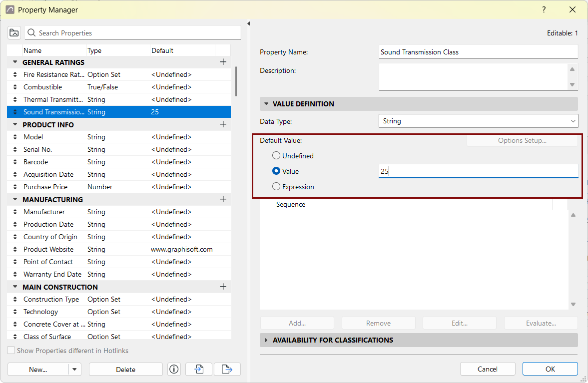The image size is (588, 383).
Task: Select the Expression radio button
Action: 276,187
